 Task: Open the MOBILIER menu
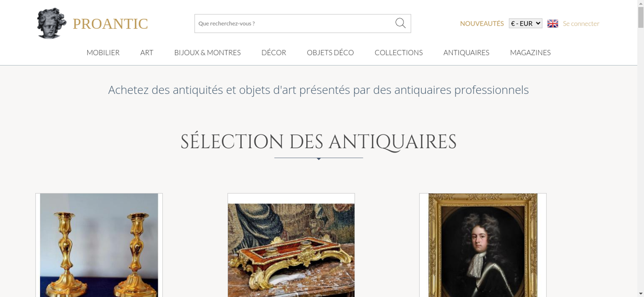(103, 52)
